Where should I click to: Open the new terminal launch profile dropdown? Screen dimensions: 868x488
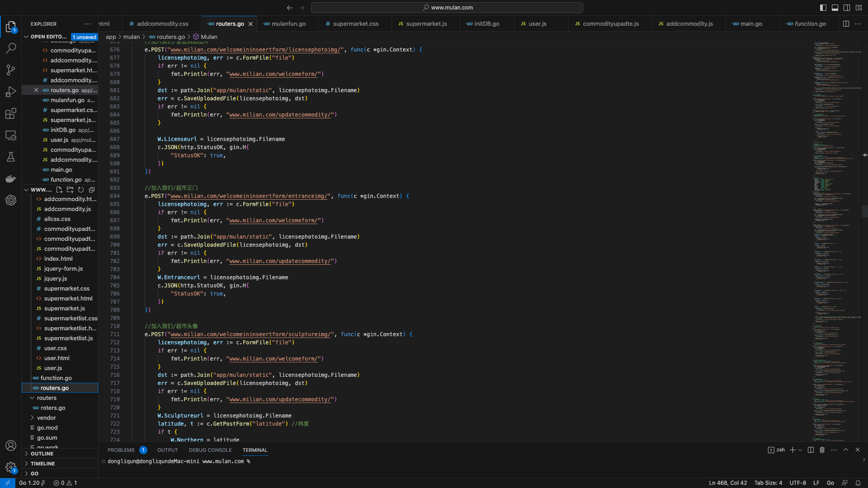point(800,450)
